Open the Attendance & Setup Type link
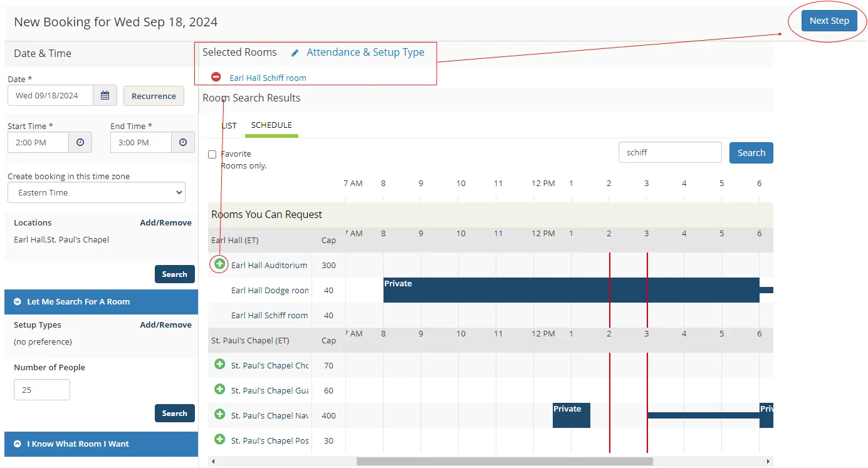The height and width of the screenshot is (468, 868). pyautogui.click(x=365, y=53)
